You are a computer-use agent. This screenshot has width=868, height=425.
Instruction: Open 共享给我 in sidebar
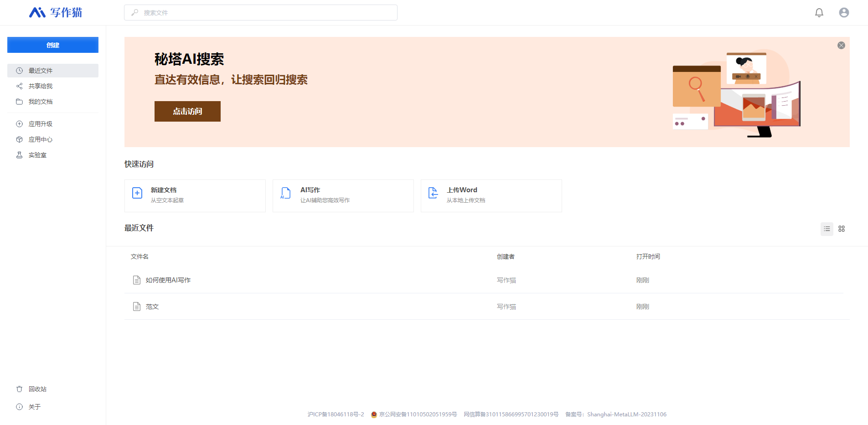53,86
